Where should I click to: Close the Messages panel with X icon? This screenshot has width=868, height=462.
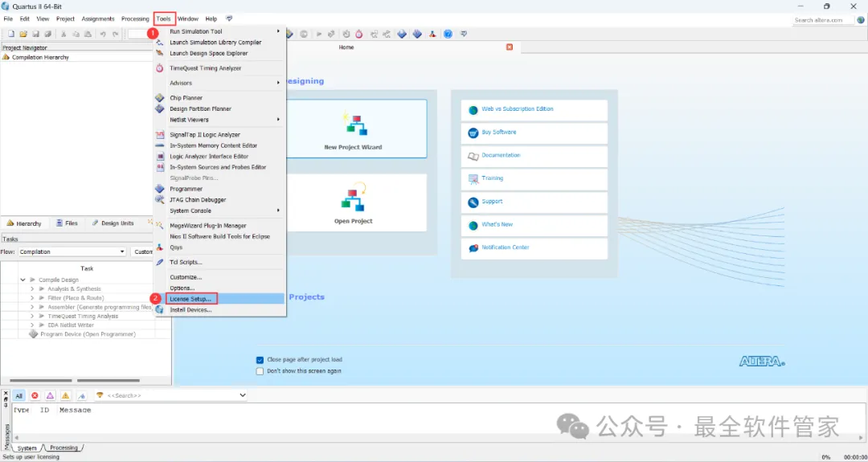[6, 394]
